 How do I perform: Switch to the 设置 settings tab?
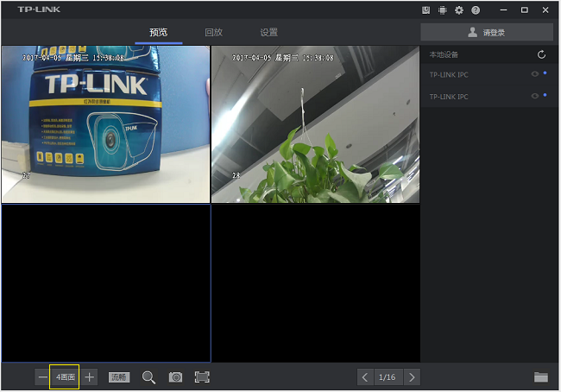tap(268, 32)
